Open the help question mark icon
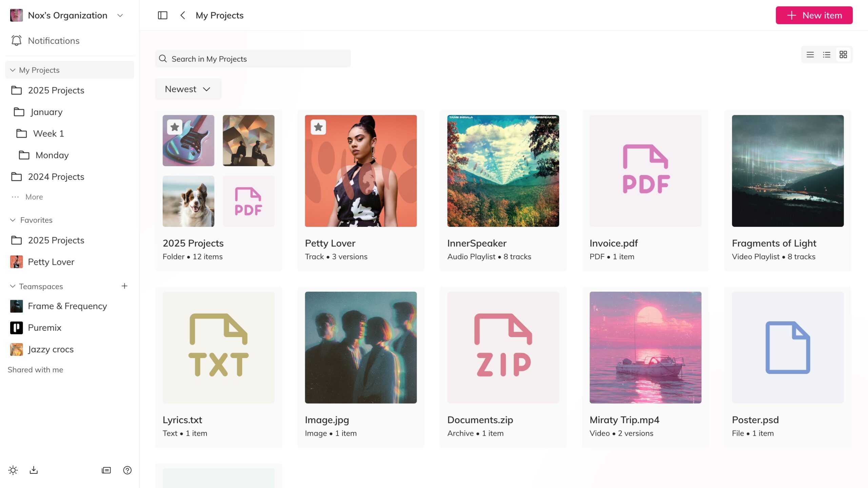868x488 pixels. [x=127, y=470]
